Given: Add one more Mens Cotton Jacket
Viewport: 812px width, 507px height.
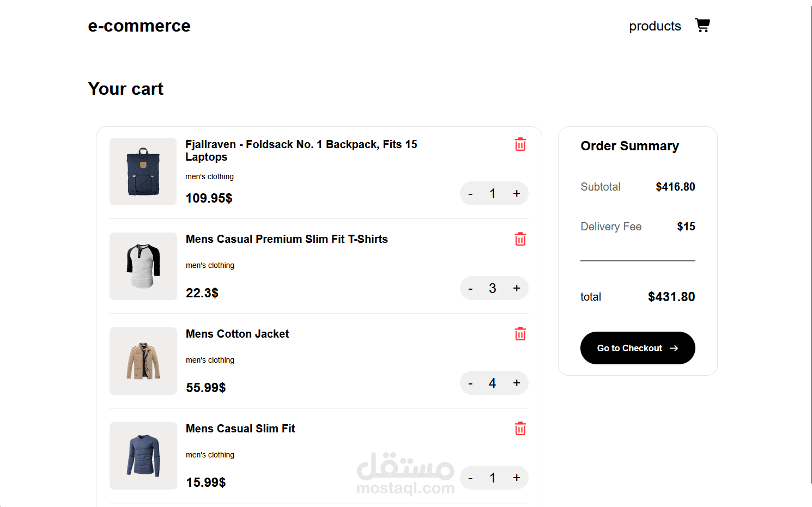Looking at the screenshot, I should coord(517,383).
